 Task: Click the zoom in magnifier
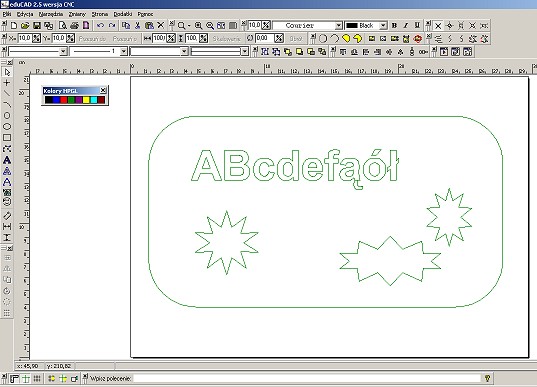pyautogui.click(x=198, y=25)
